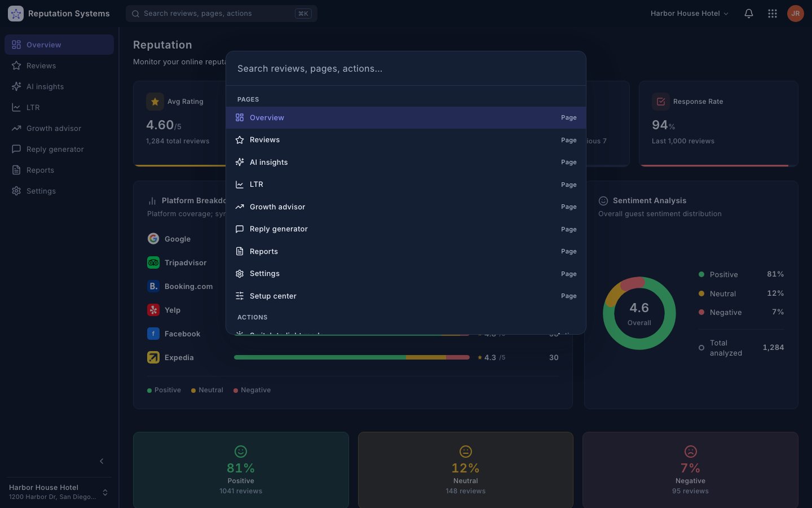The height and width of the screenshot is (508, 812).
Task: Open Reports from the command palette
Action: (406, 251)
